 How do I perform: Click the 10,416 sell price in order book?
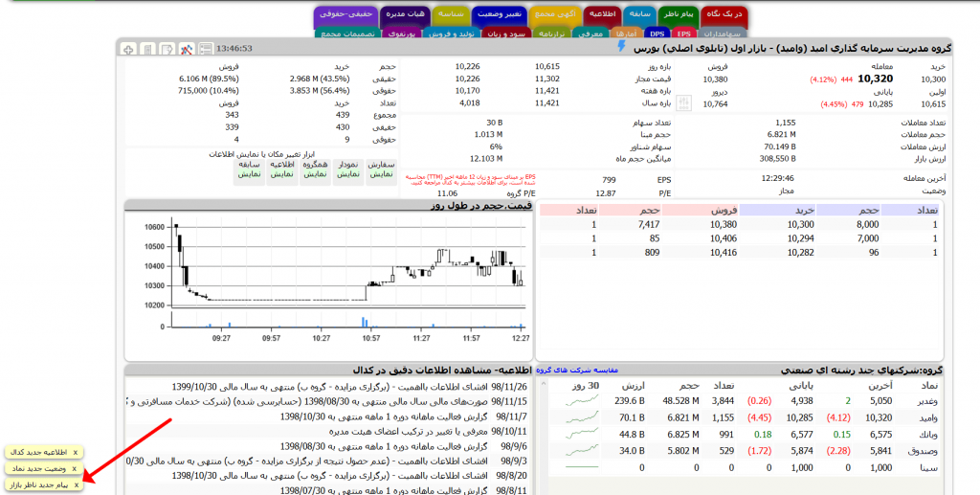coord(724,253)
